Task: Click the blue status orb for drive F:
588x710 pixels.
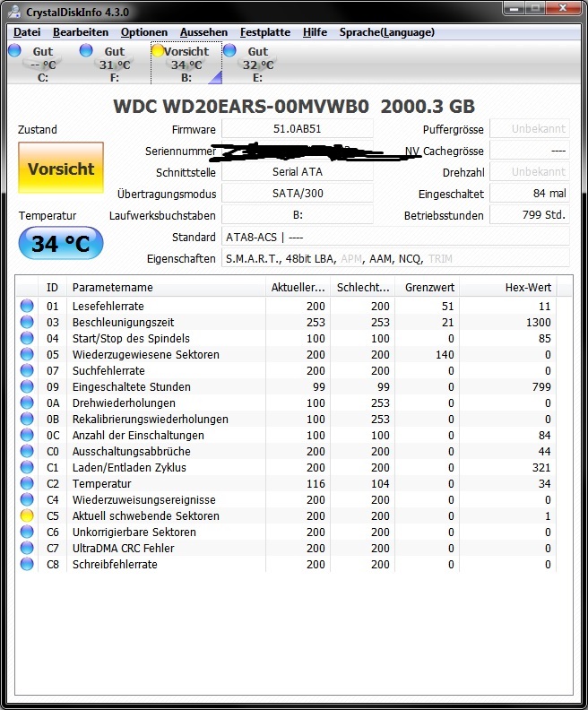Action: tap(86, 50)
